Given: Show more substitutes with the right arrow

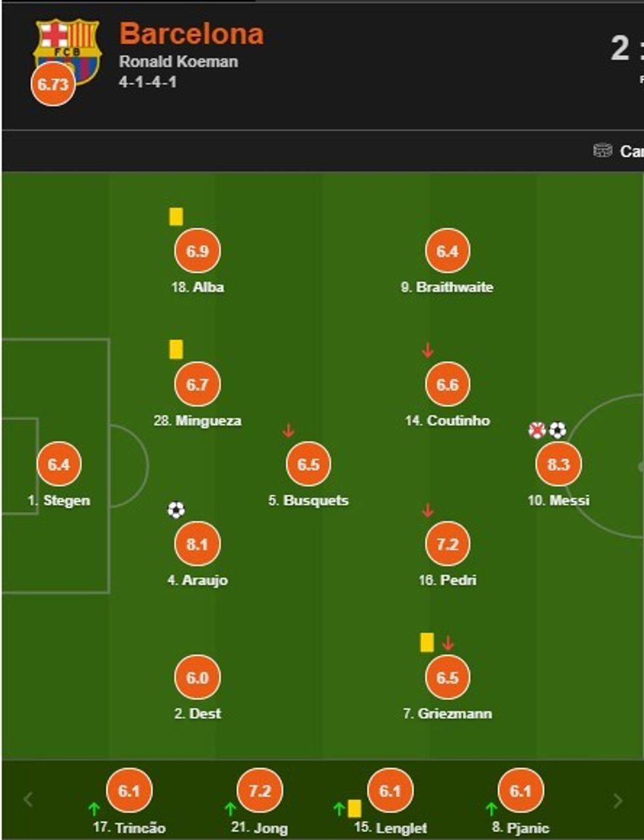Looking at the screenshot, I should pos(617,800).
